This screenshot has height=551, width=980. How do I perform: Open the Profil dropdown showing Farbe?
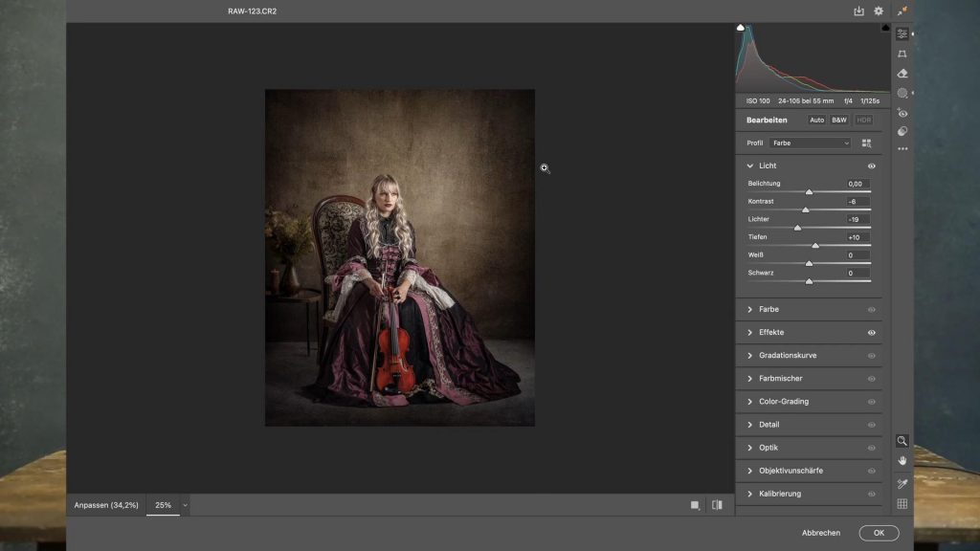pos(810,143)
